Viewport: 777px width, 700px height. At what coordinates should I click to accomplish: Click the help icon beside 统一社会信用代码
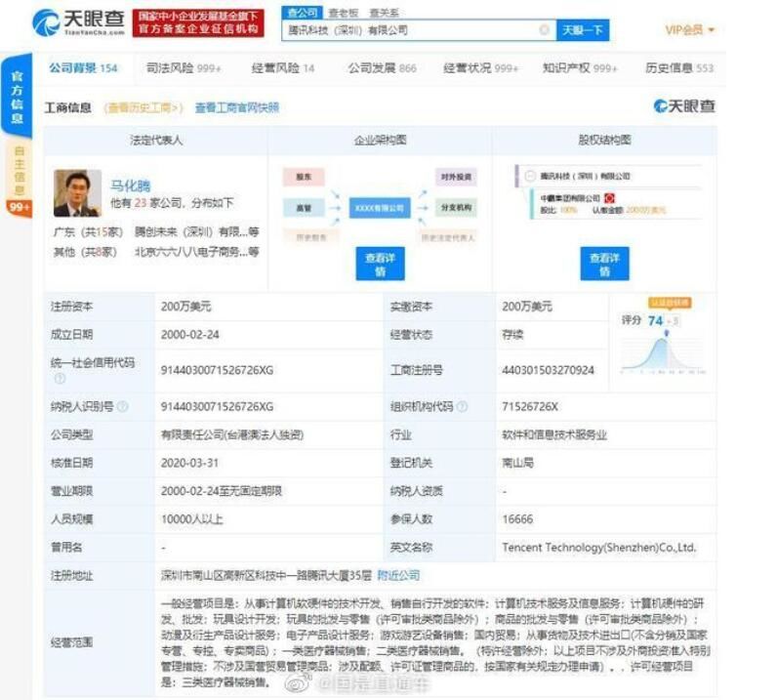tap(59, 379)
